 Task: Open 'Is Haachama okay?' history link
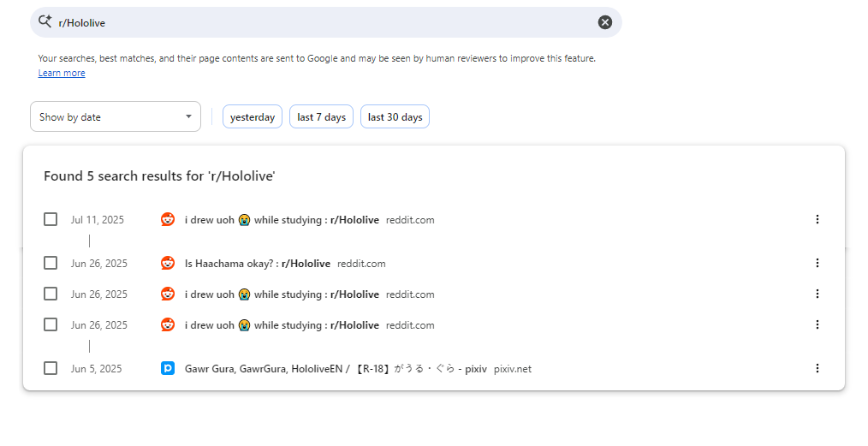pos(257,264)
